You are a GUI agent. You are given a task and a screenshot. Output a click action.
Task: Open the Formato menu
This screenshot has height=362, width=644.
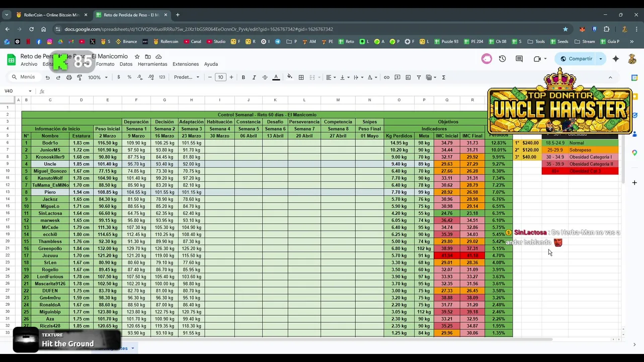105,64
